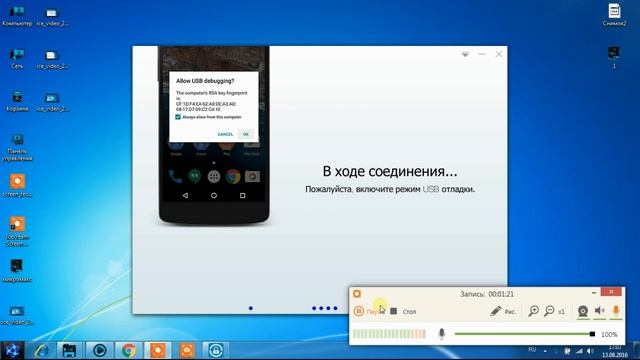Open the Панель управления desktop icon
Image resolution: width=640 pixels, height=360 pixels.
pyautogui.click(x=17, y=148)
